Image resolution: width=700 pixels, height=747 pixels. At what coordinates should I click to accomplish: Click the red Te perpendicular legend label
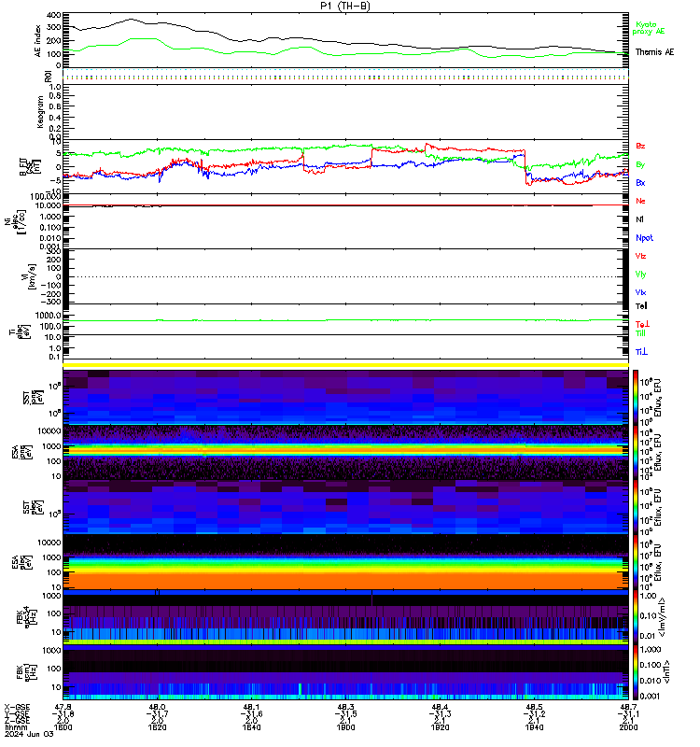pyautogui.click(x=642, y=324)
